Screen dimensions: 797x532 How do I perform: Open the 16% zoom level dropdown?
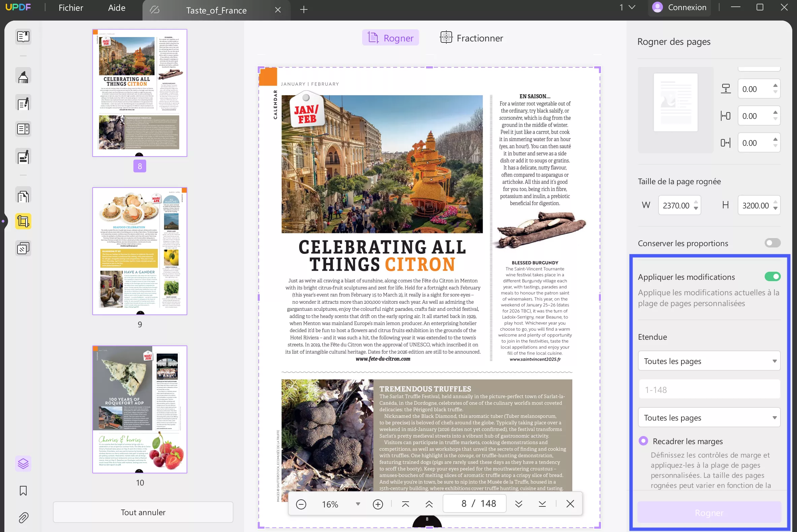(x=358, y=504)
